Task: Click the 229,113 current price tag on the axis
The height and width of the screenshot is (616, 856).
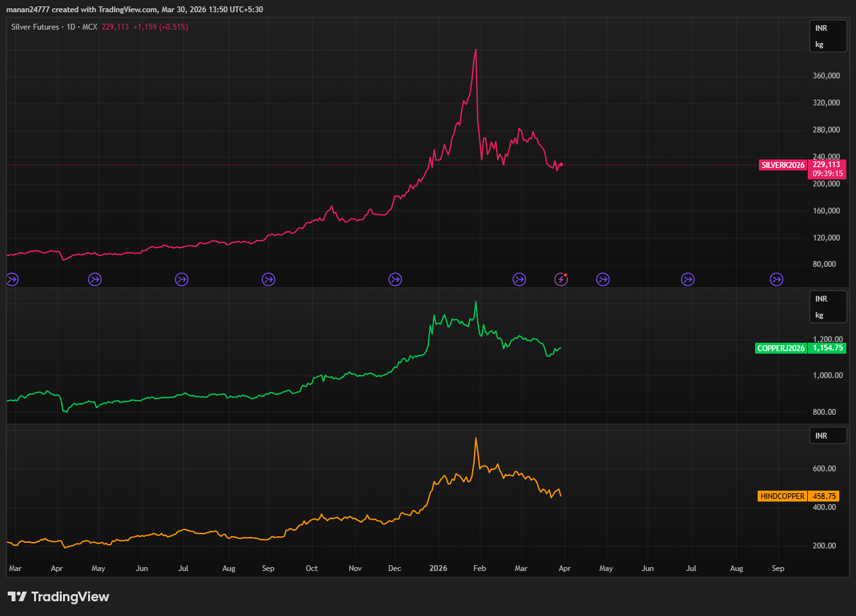Action: pos(827,165)
